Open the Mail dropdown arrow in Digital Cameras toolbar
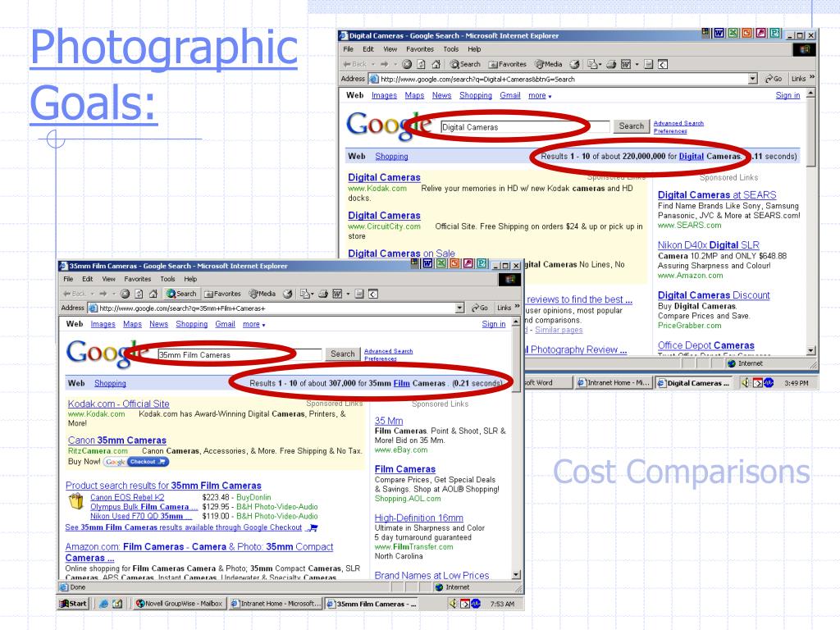This screenshot has width=840, height=630. (600, 64)
